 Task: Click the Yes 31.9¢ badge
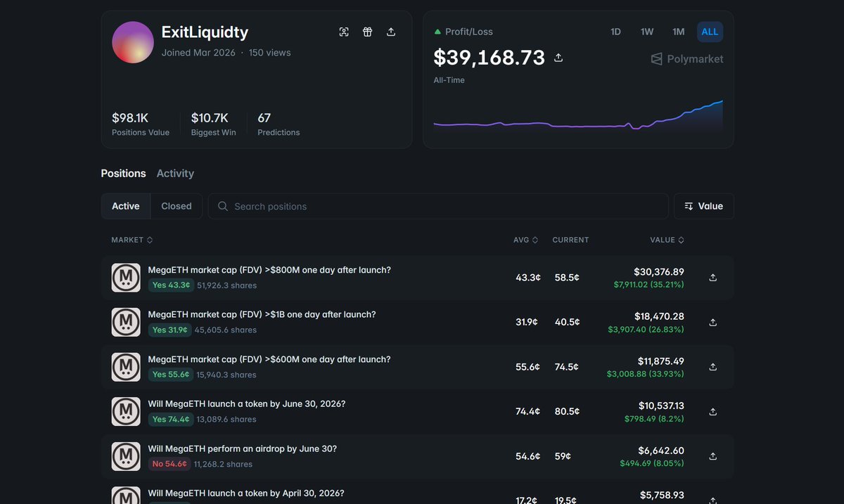(170, 330)
